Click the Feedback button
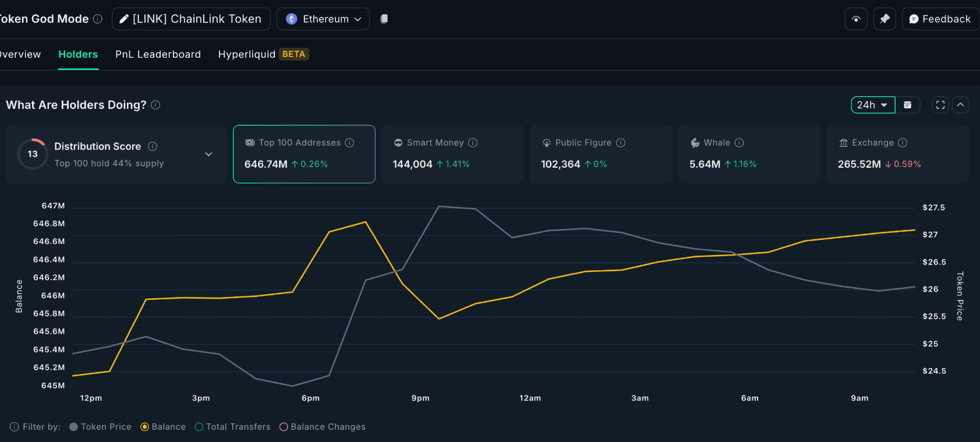Image resolution: width=980 pixels, height=442 pixels. [940, 19]
